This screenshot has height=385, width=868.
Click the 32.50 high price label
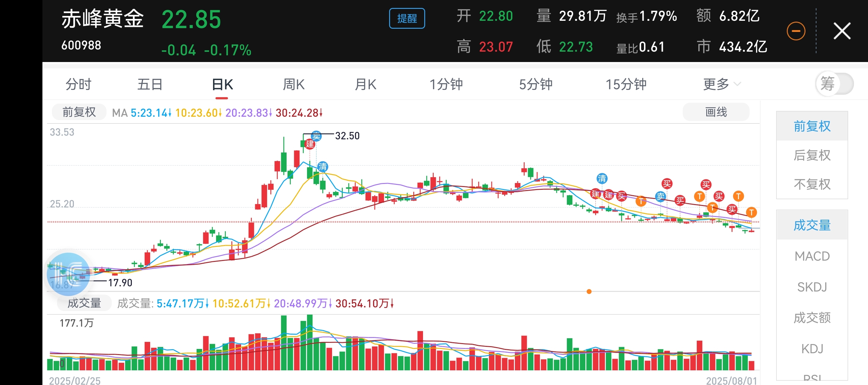(347, 136)
